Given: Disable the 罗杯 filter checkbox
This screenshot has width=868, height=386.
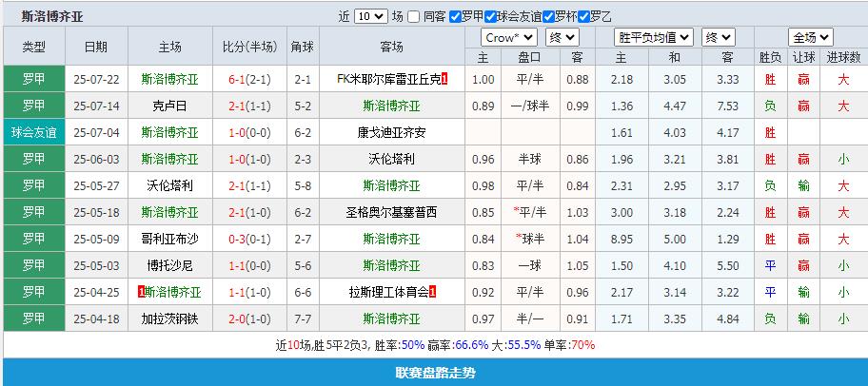Looking at the screenshot, I should point(550,17).
